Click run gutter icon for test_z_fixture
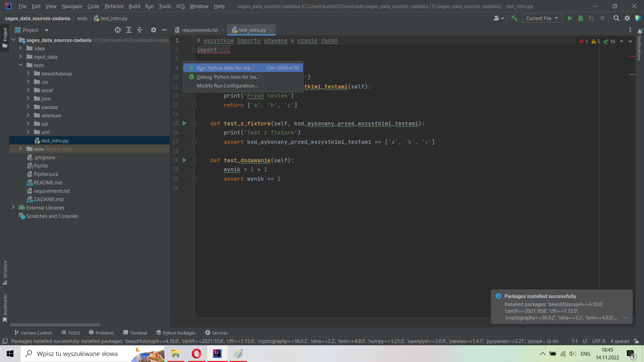644x362 pixels. coord(184,123)
